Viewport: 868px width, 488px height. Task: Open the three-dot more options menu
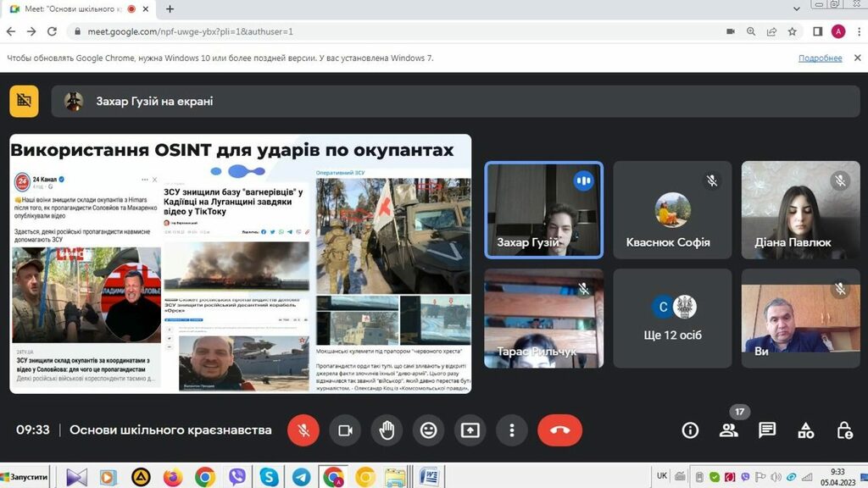(511, 430)
